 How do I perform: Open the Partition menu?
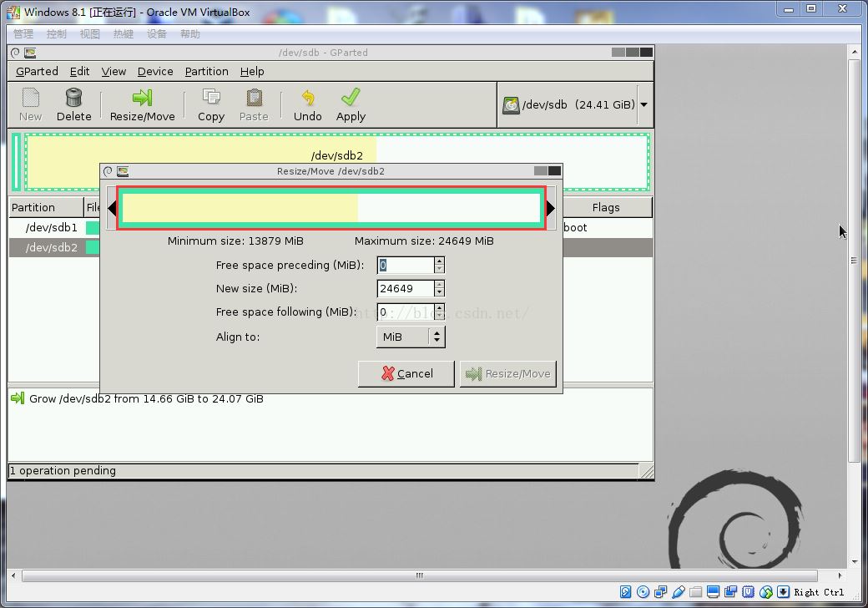[206, 72]
